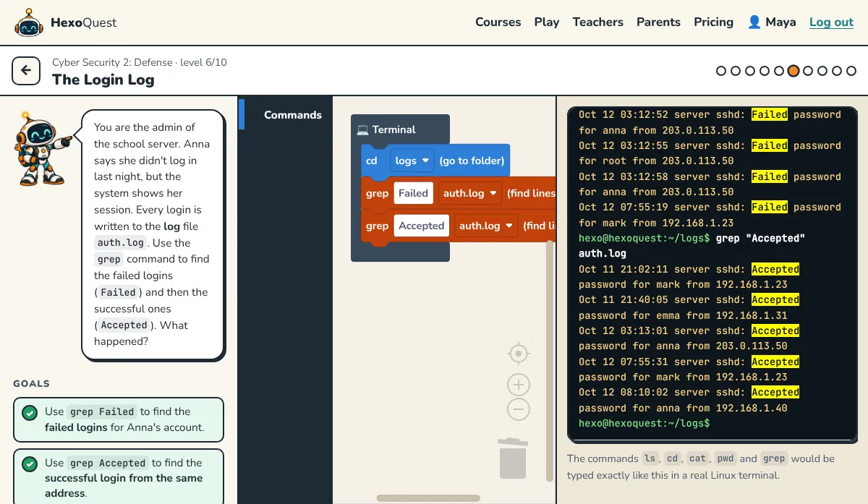
Task: Click the laptop icon on Terminal block
Action: (362, 129)
